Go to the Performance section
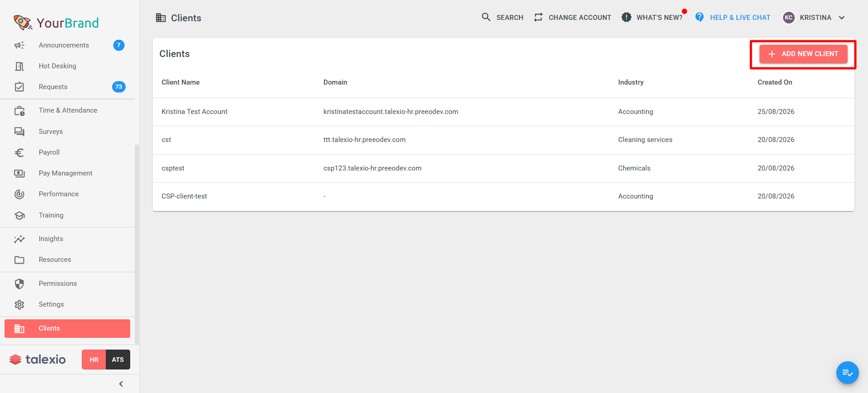Image resolution: width=868 pixels, height=393 pixels. pyautogui.click(x=67, y=194)
